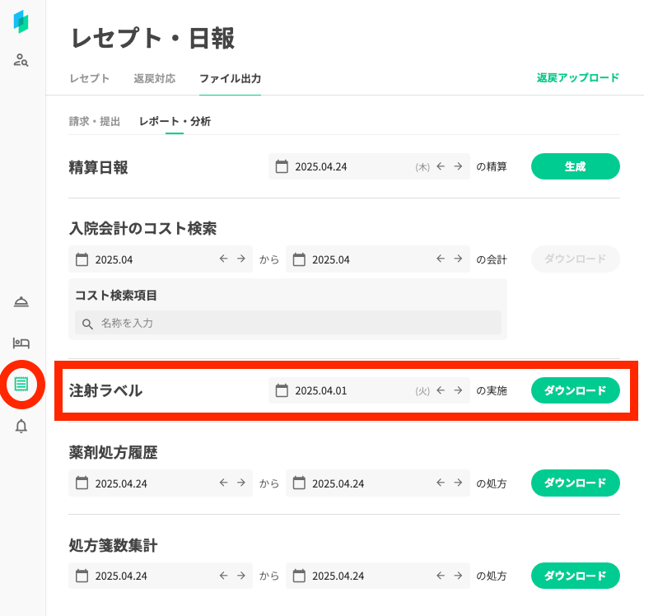Go to the next day for 精算日報
672x616 pixels.
(458, 166)
